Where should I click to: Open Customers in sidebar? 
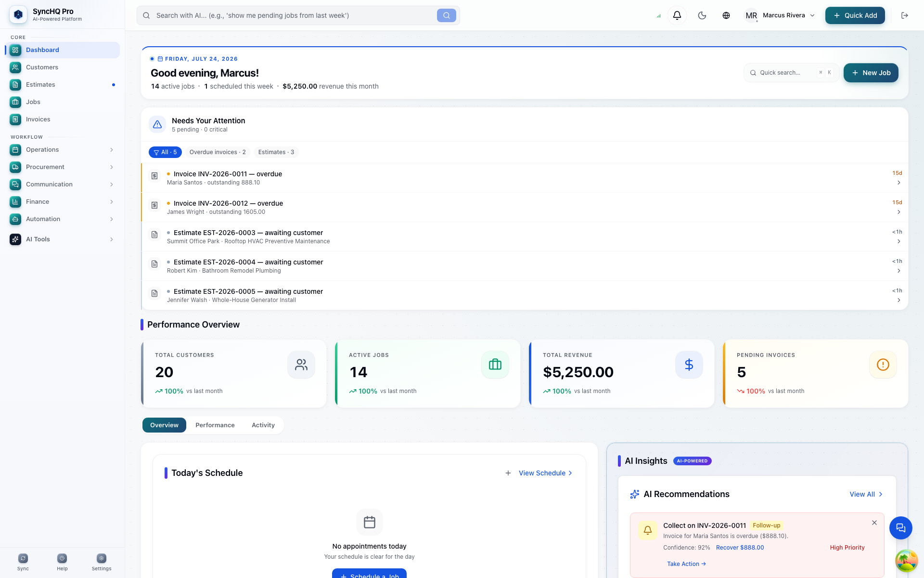pyautogui.click(x=63, y=67)
